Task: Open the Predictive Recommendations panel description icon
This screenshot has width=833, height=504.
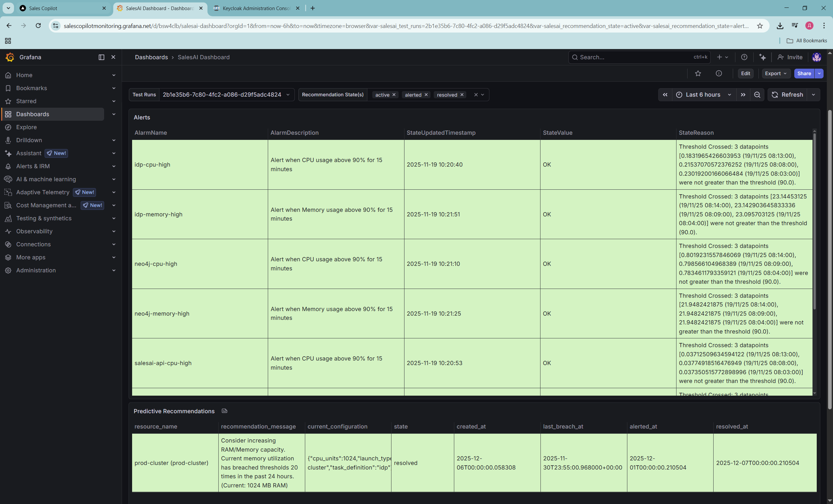Action: 224,411
